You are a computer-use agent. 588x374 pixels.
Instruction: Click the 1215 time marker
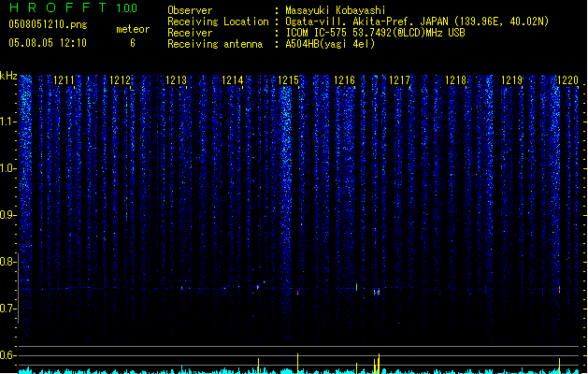(x=288, y=79)
